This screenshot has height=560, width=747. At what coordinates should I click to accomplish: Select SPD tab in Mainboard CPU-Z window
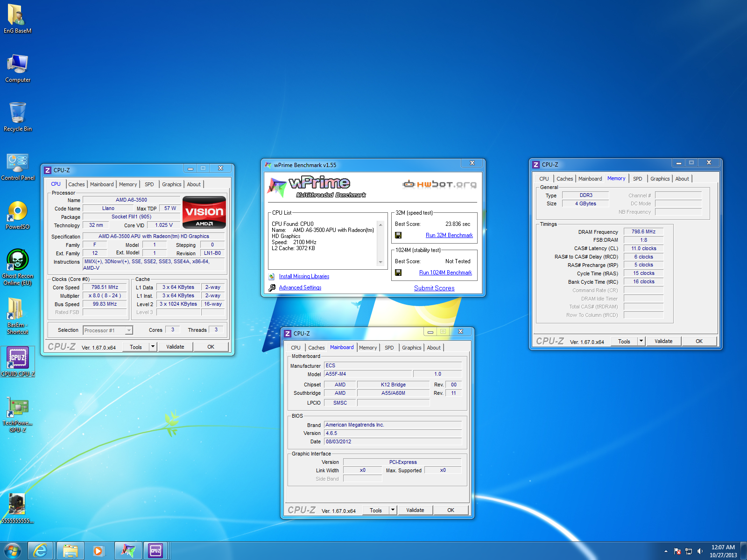(389, 348)
